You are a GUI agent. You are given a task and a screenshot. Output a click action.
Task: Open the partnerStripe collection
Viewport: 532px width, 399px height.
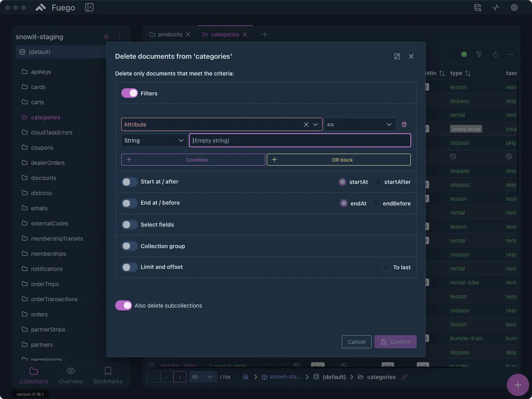tap(48, 330)
